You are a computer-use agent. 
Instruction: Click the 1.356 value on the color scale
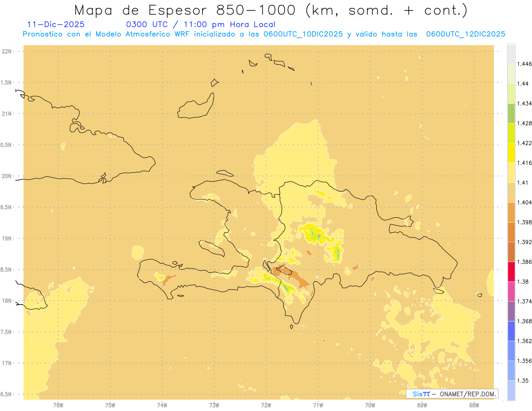pos(525,361)
